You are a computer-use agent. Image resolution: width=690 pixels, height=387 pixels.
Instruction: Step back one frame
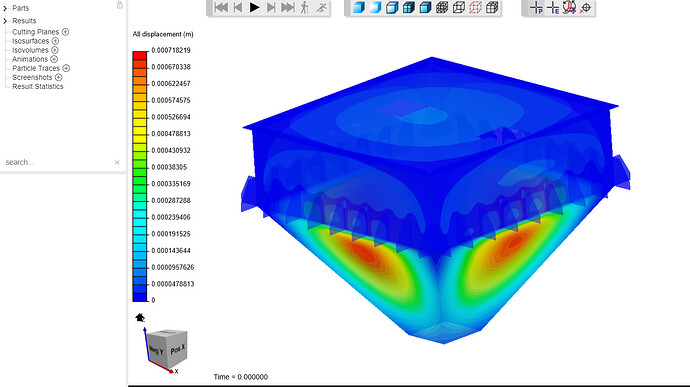238,7
